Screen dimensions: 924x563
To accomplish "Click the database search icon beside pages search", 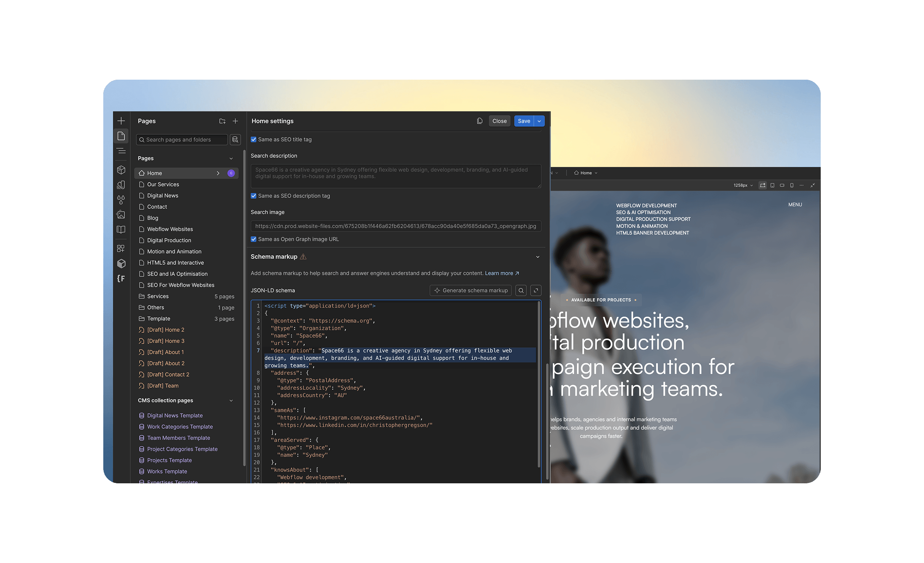I will click(x=235, y=139).
